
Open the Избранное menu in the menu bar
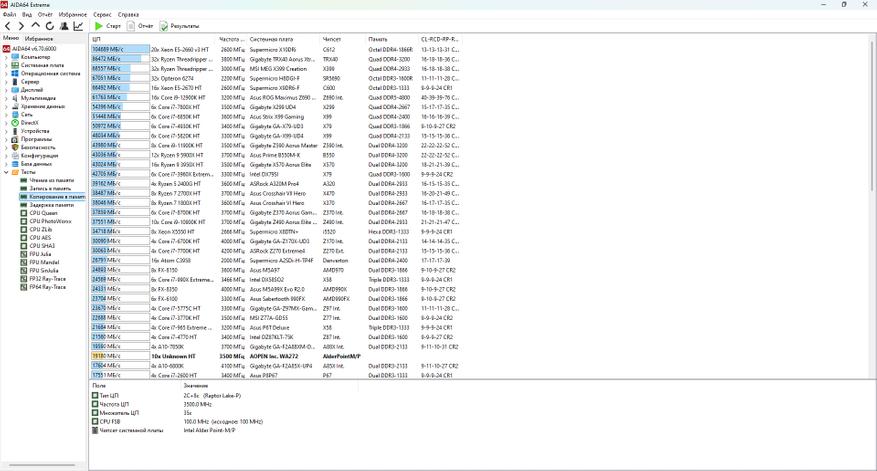pos(73,15)
